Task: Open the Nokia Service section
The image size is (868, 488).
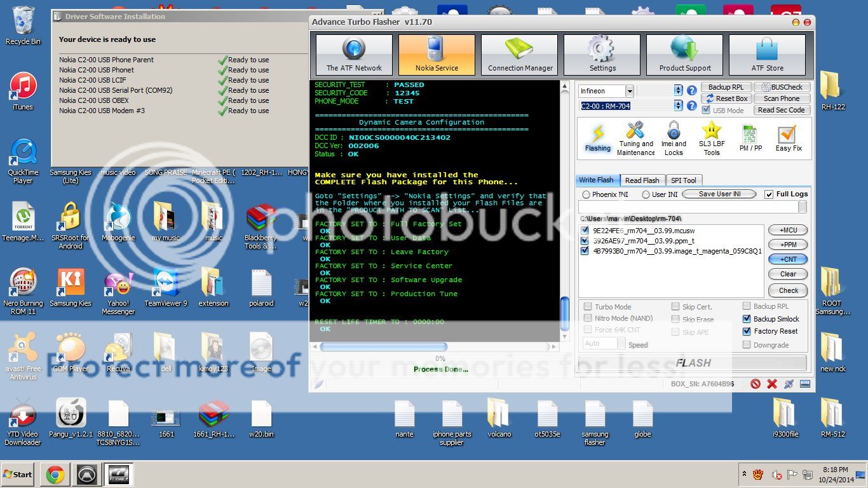Action: pyautogui.click(x=437, y=55)
